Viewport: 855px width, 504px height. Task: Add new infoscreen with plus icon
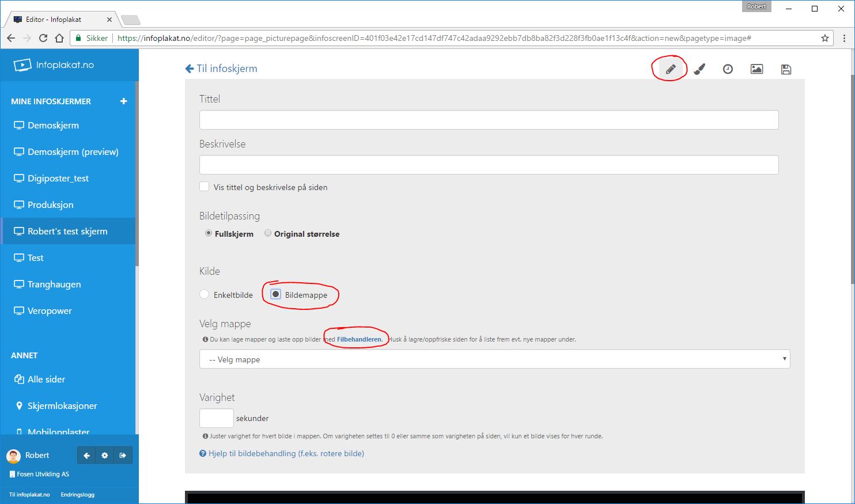[x=123, y=101]
